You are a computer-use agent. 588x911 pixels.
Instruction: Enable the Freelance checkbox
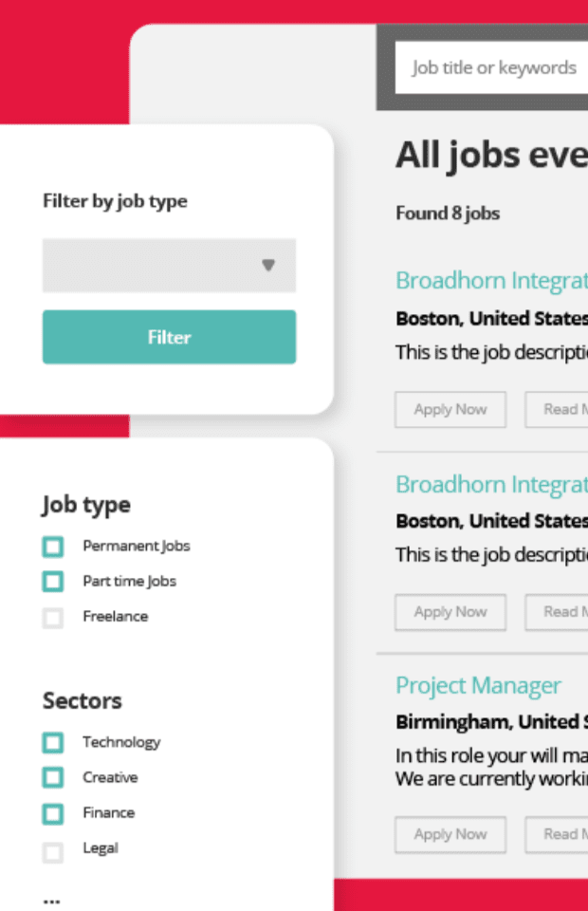click(x=53, y=617)
